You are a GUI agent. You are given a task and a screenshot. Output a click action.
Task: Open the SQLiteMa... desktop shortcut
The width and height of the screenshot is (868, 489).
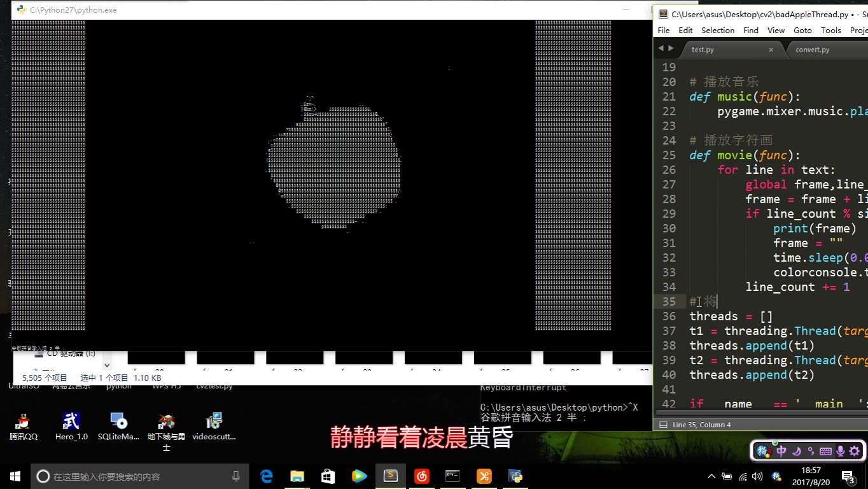(118, 427)
